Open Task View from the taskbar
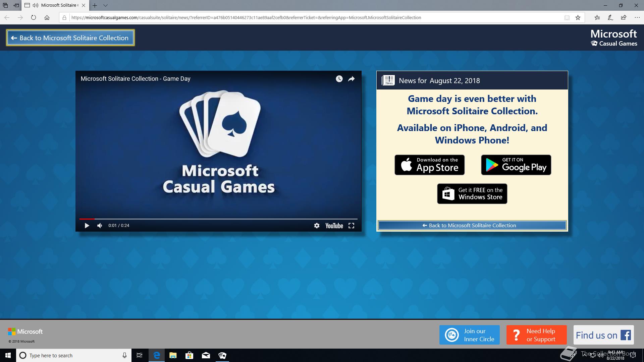This screenshot has height=362, width=644. 140,355
